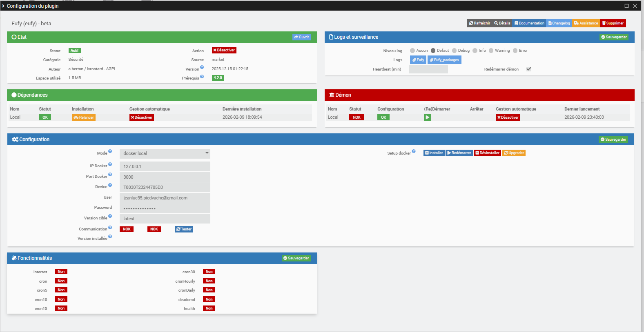Deactivate the plugin via Action Désactiver

(224, 50)
